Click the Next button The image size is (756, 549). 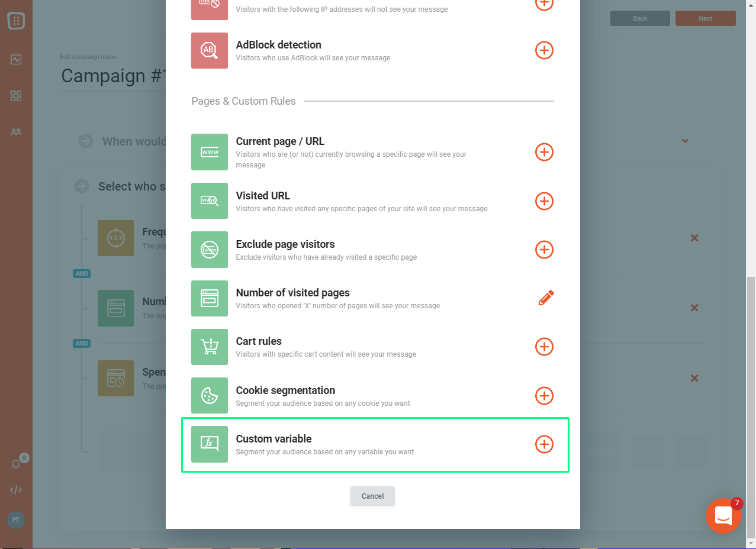coord(705,18)
